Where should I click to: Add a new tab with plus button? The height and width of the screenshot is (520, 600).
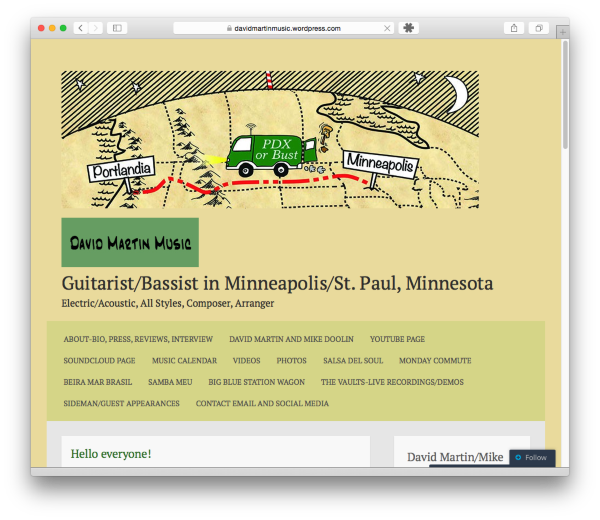click(x=562, y=33)
